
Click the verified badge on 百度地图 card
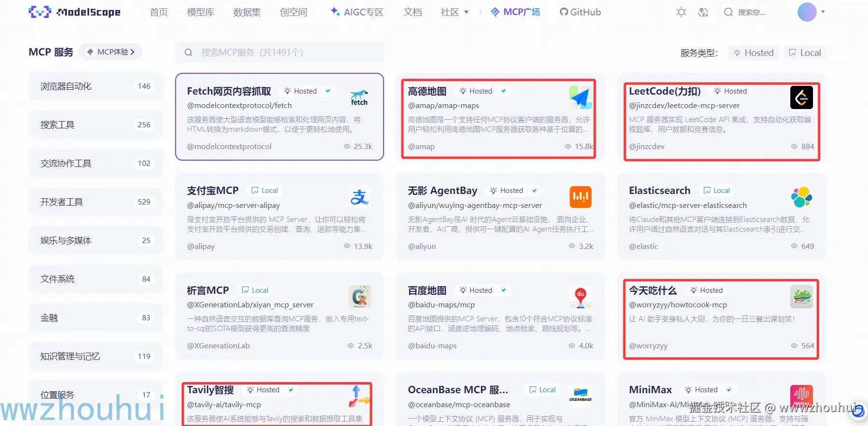tap(504, 290)
